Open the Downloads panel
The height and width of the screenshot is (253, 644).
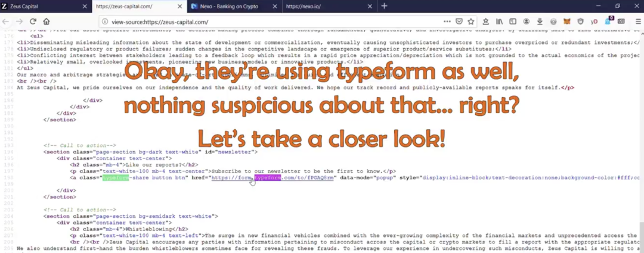point(540,21)
